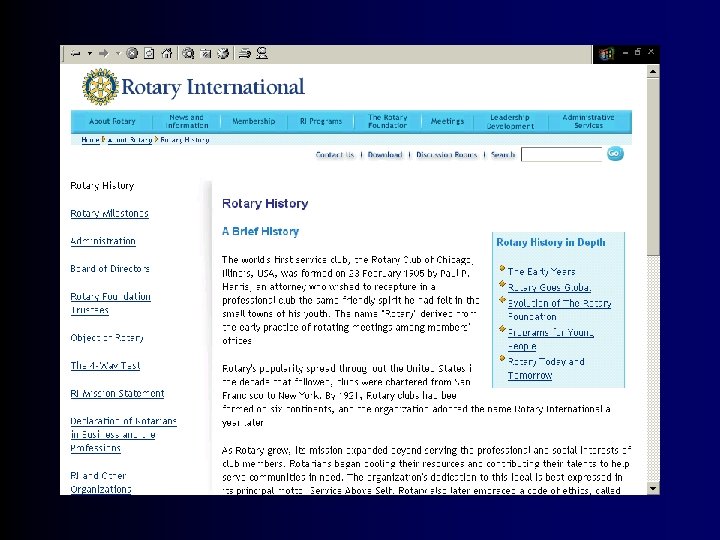Click the Rotary History sidebar heading
The width and height of the screenshot is (720, 540).
pos(102,186)
